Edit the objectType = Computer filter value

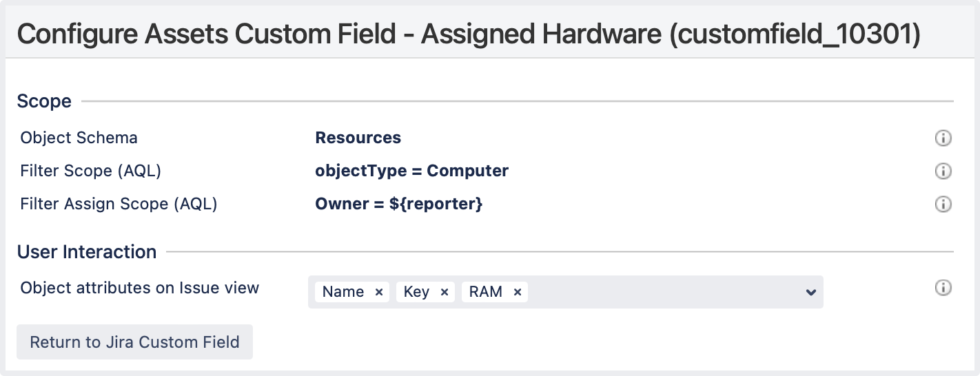411,171
